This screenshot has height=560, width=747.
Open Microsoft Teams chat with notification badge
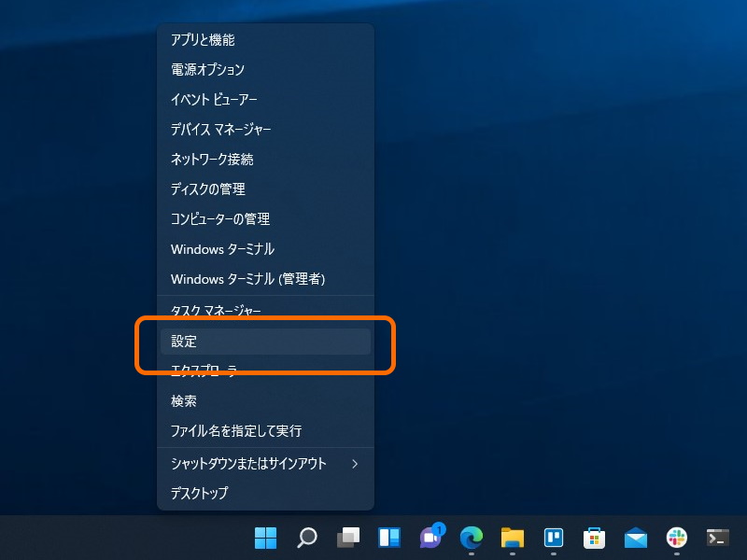[430, 539]
